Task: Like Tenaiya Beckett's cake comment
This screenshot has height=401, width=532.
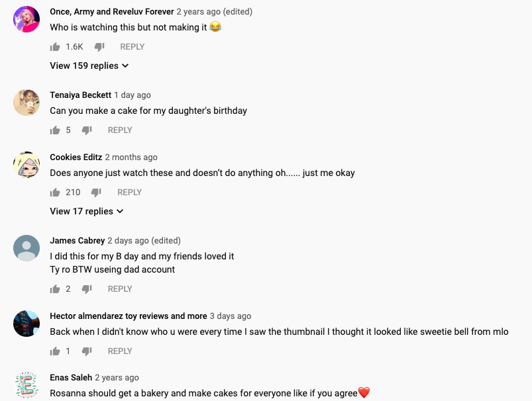Action: click(x=55, y=130)
